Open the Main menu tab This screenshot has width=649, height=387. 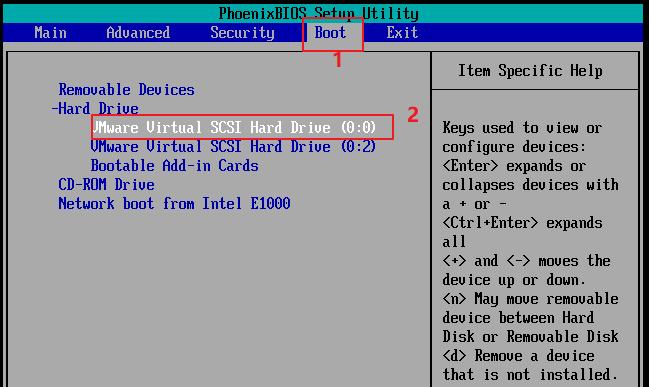click(50, 33)
